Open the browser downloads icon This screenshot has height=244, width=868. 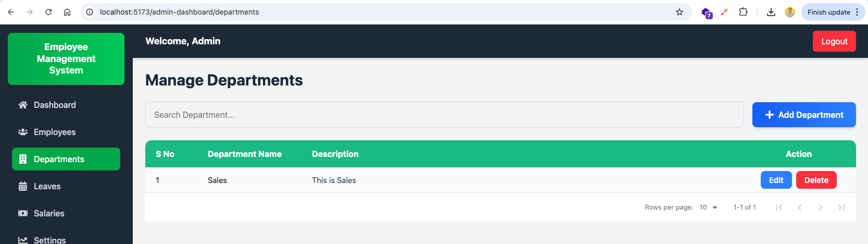click(x=771, y=12)
